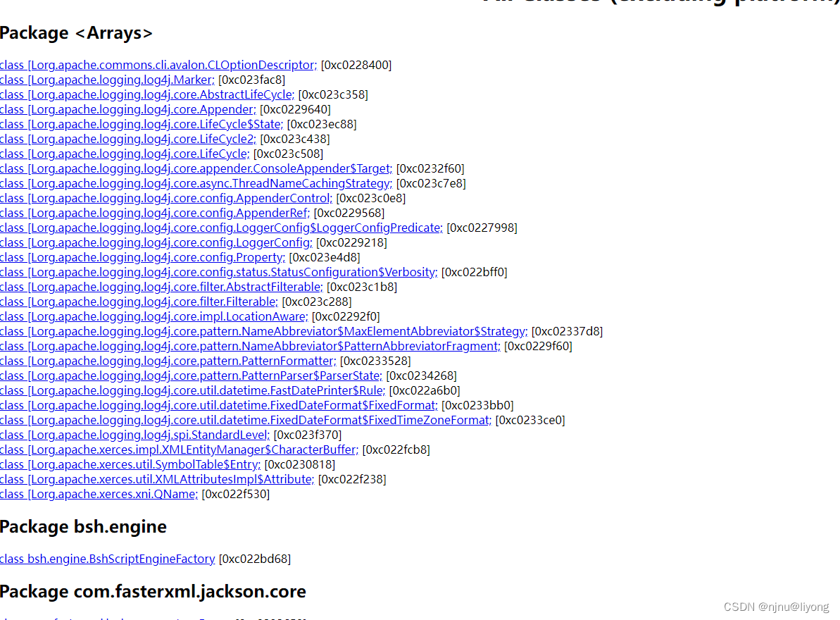The image size is (840, 620).
Task: Select the address text [0xc0228400]
Action: [356, 65]
